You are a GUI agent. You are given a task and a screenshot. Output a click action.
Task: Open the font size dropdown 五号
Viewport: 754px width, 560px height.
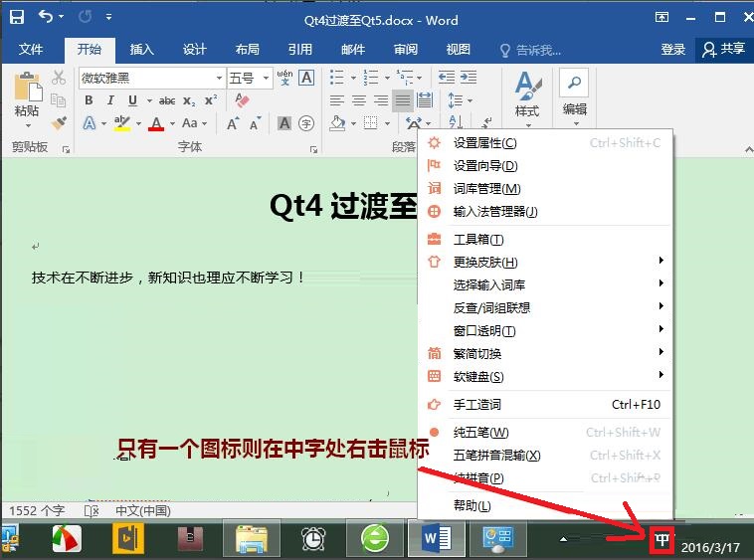[x=266, y=78]
